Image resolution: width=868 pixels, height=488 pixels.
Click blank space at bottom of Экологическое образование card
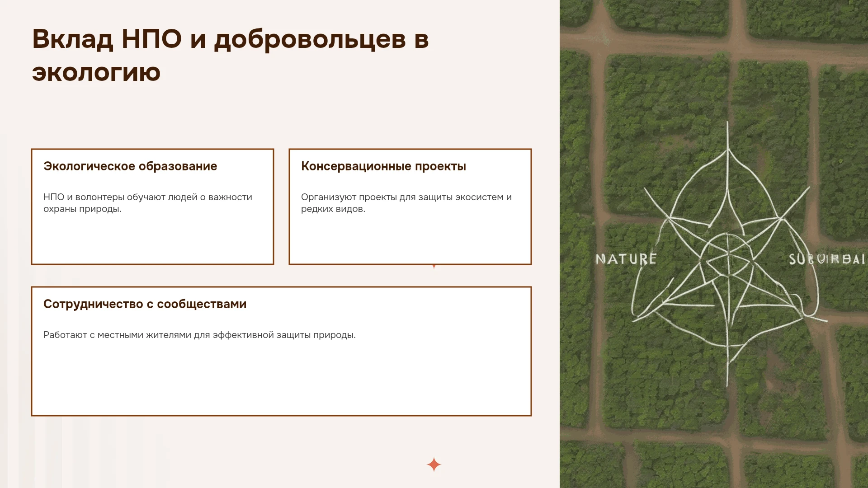tap(152, 239)
